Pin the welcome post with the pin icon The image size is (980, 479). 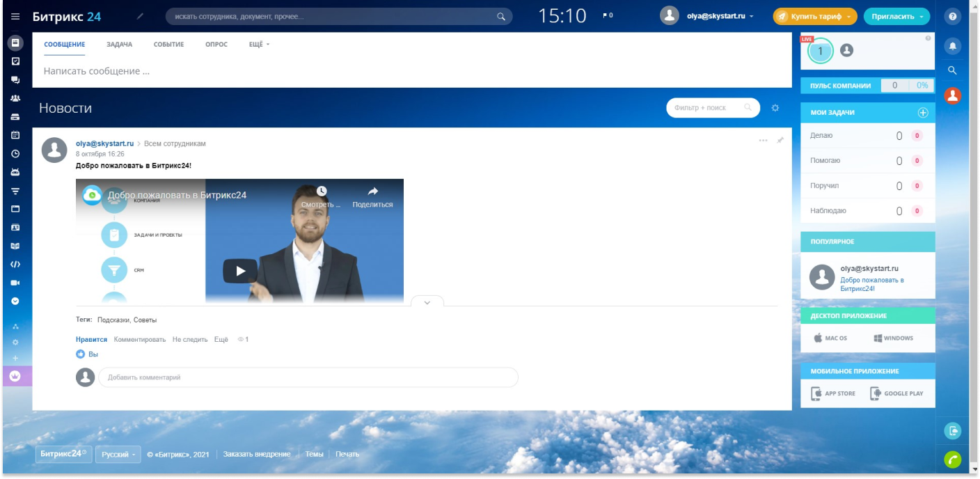click(780, 140)
